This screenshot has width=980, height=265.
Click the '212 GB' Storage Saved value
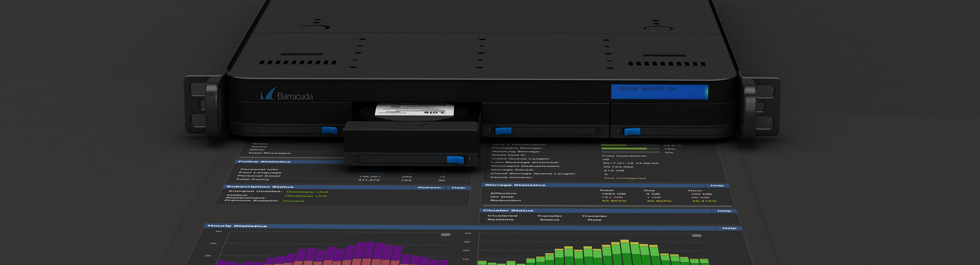point(614,170)
